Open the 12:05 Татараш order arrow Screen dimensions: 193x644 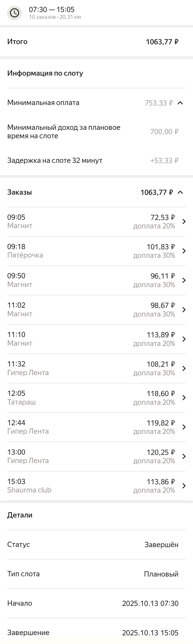point(184,398)
